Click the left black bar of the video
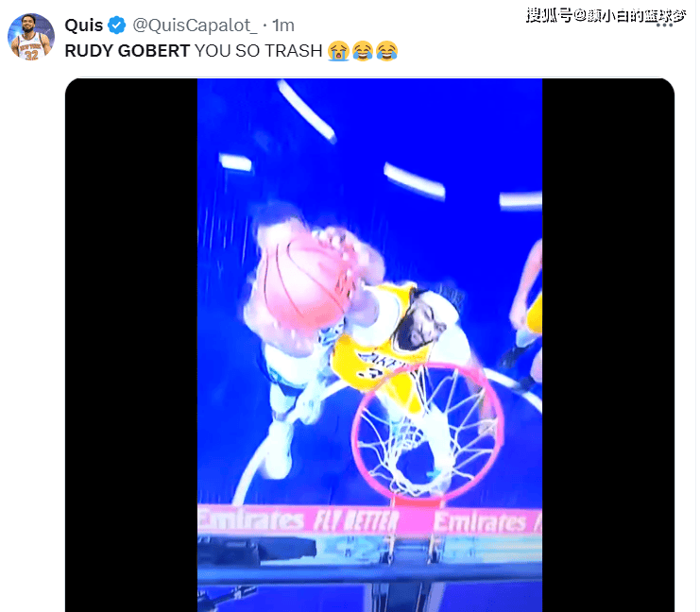Screen dimensions: 700x612 [131, 345]
